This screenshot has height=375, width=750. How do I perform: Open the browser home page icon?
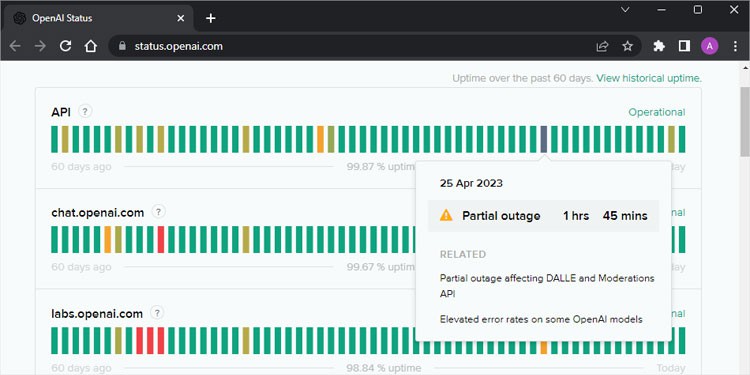90,46
